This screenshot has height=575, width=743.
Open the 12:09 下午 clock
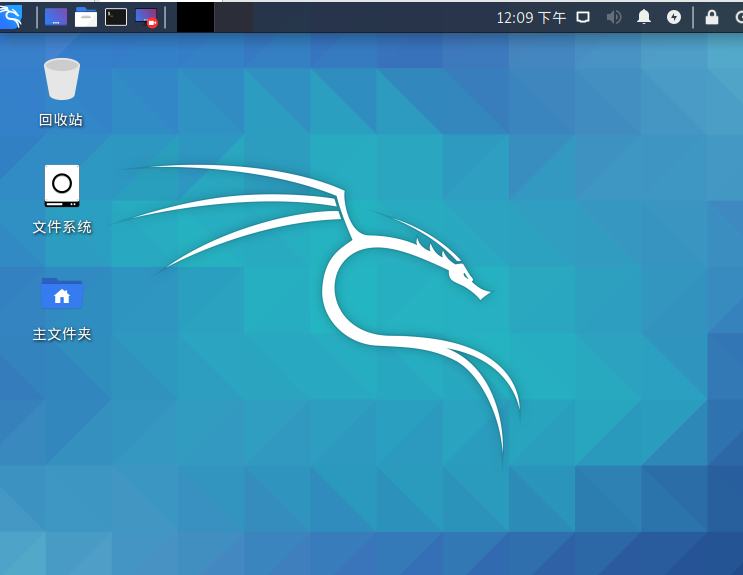coord(531,18)
